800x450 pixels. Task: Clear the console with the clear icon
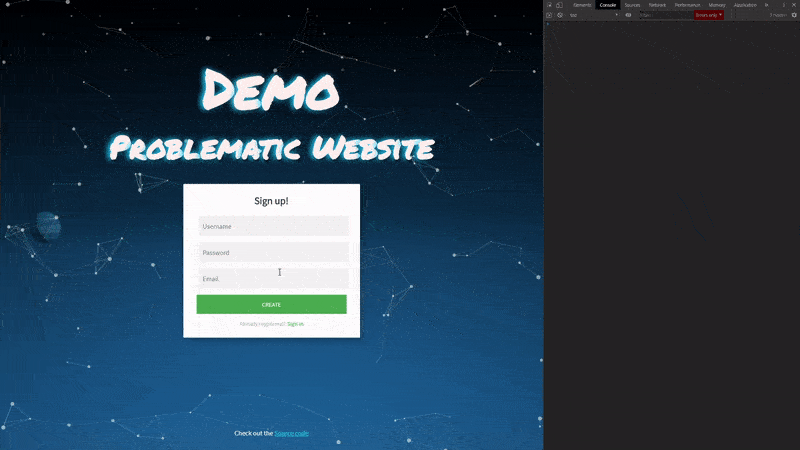coord(560,15)
